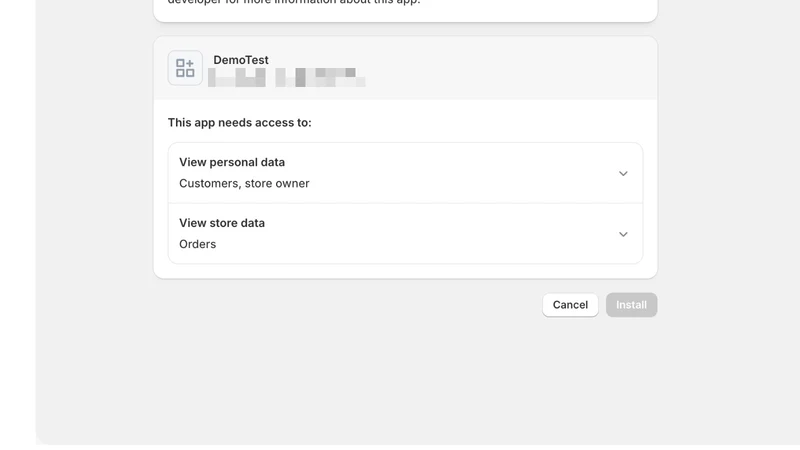Click the top info card's bottom edge

point(405,20)
